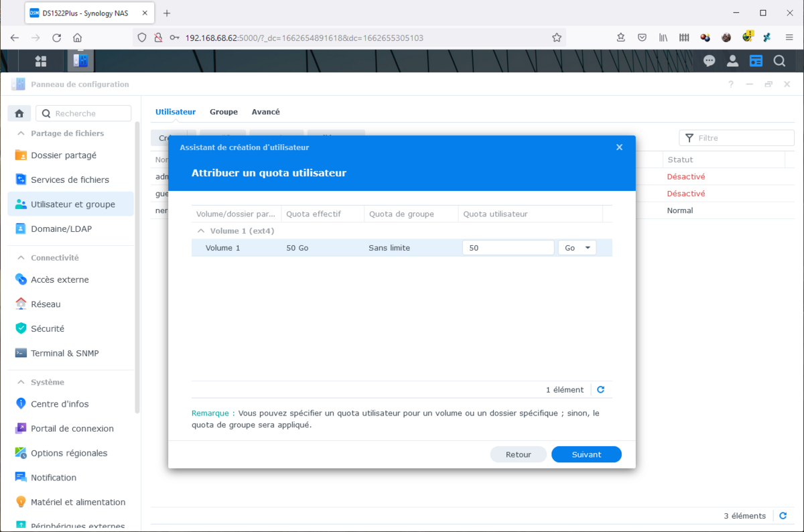Open the DSM main menu grid icon
The image size is (804, 532).
pyautogui.click(x=41, y=61)
